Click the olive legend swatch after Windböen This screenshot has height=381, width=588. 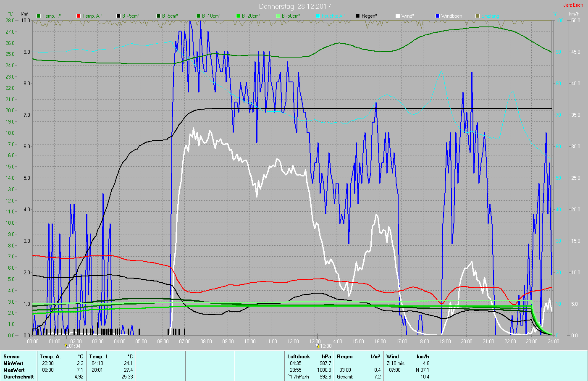pyautogui.click(x=478, y=16)
